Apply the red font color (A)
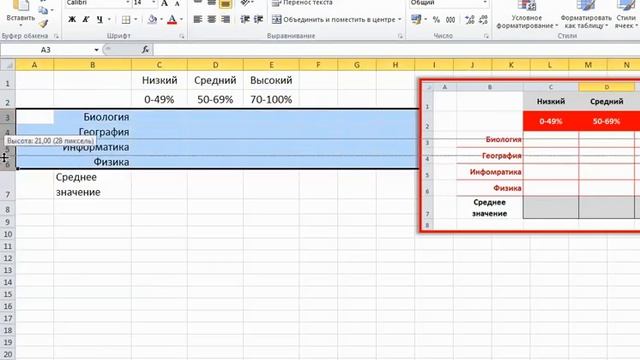 pyautogui.click(x=172, y=19)
